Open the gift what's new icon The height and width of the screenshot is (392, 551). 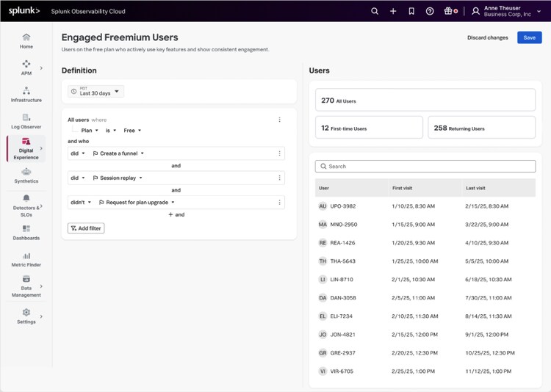450,11
